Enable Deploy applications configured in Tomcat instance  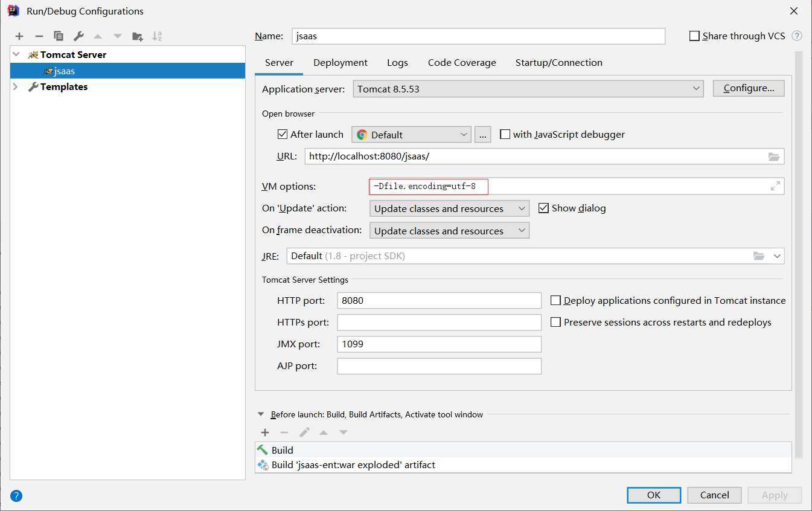click(555, 300)
